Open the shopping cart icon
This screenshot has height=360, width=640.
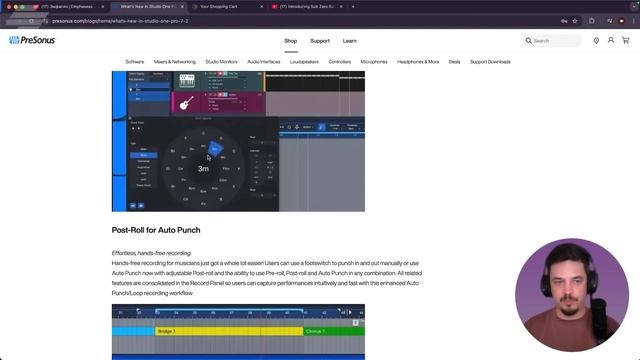[x=625, y=40]
